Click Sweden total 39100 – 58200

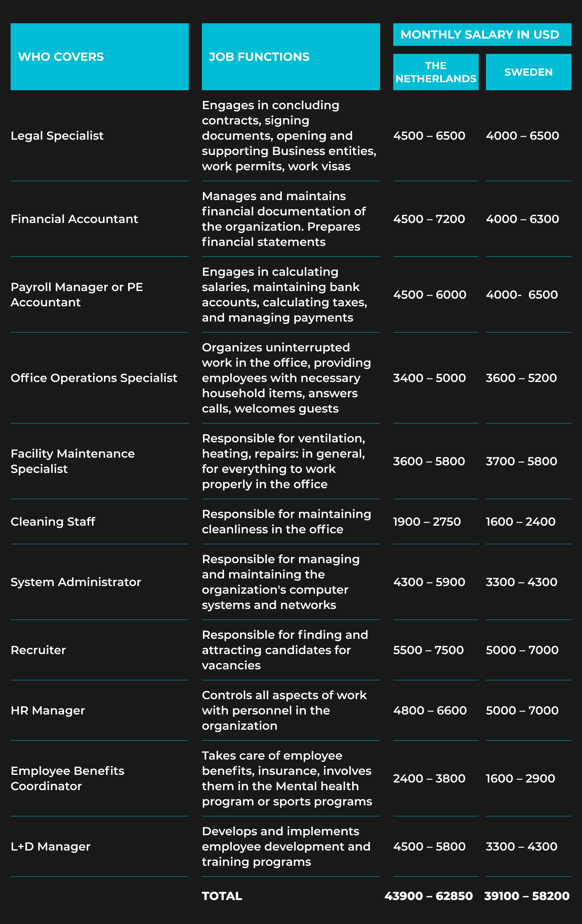527,896
